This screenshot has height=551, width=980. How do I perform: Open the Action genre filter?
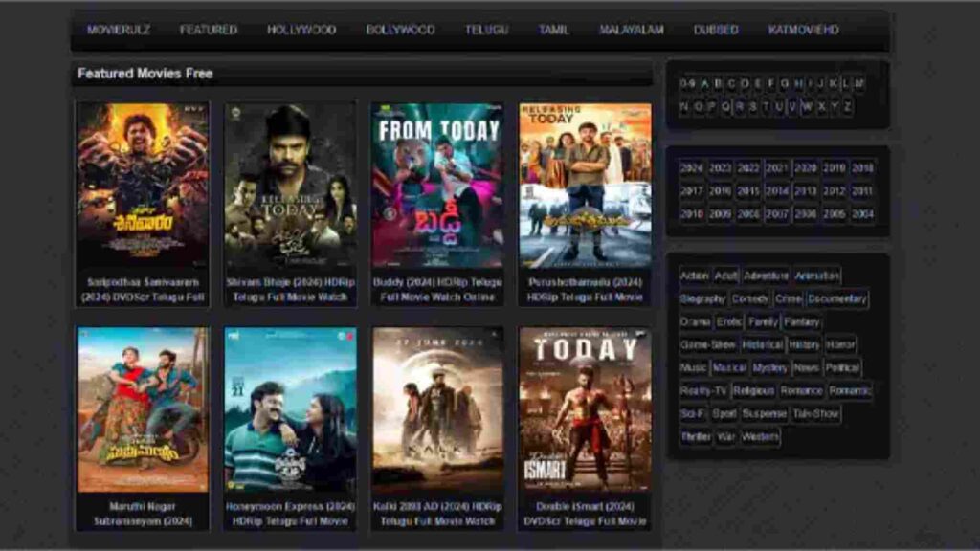tap(693, 275)
